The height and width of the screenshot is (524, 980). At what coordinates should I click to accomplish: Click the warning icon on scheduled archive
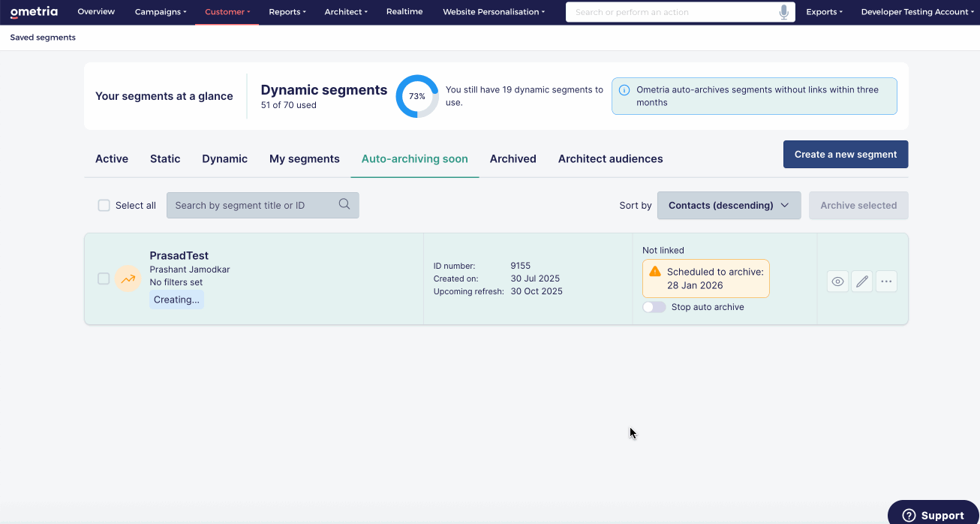click(655, 271)
